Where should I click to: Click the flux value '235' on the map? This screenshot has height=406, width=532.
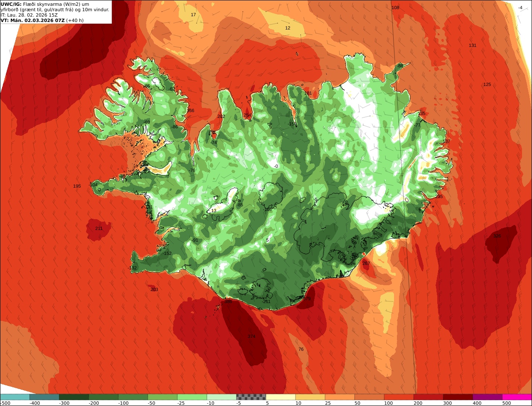(439, 196)
